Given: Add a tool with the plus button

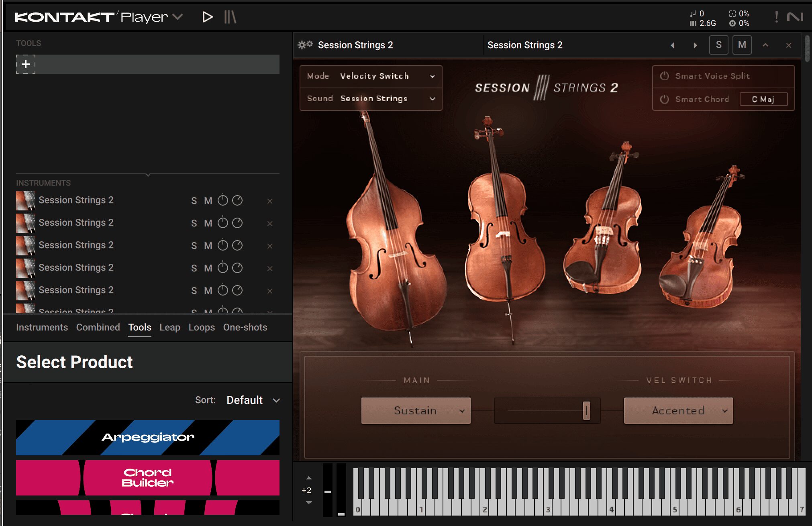Looking at the screenshot, I should pos(26,64).
